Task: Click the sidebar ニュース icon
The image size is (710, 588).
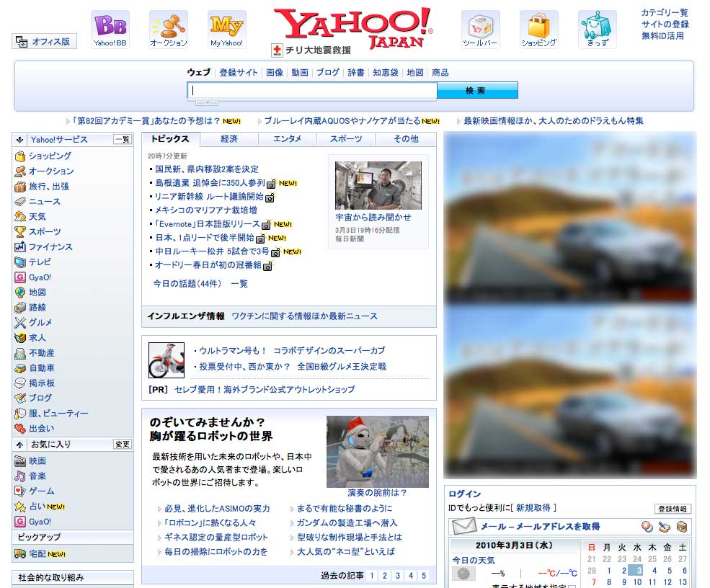Action: point(20,202)
